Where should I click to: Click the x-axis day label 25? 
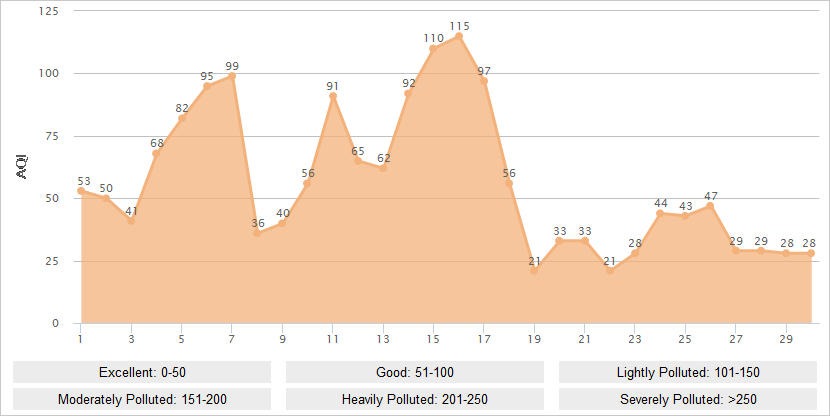tap(685, 339)
